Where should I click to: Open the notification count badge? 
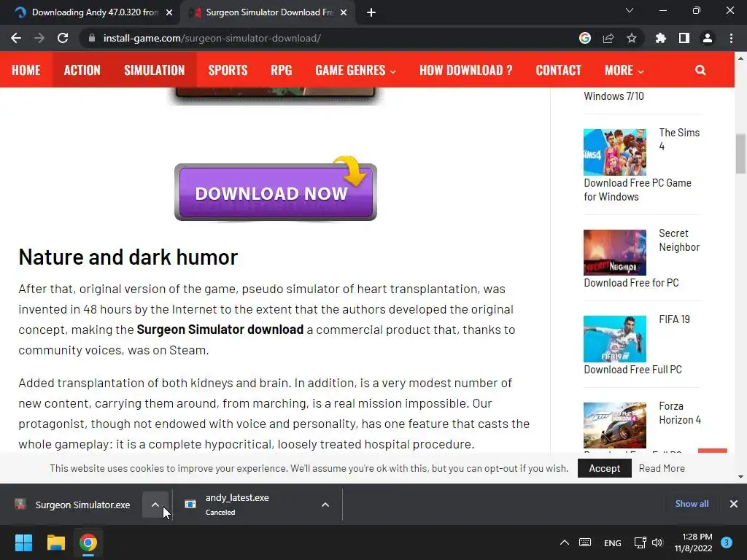[727, 542]
